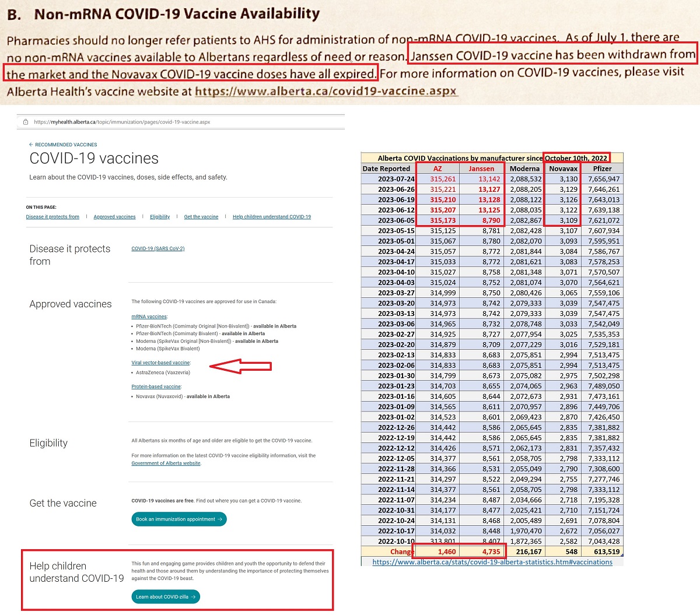The height and width of the screenshot is (615, 700).
Task: Jump to 'Eligibility' under On This Page
Action: [160, 217]
